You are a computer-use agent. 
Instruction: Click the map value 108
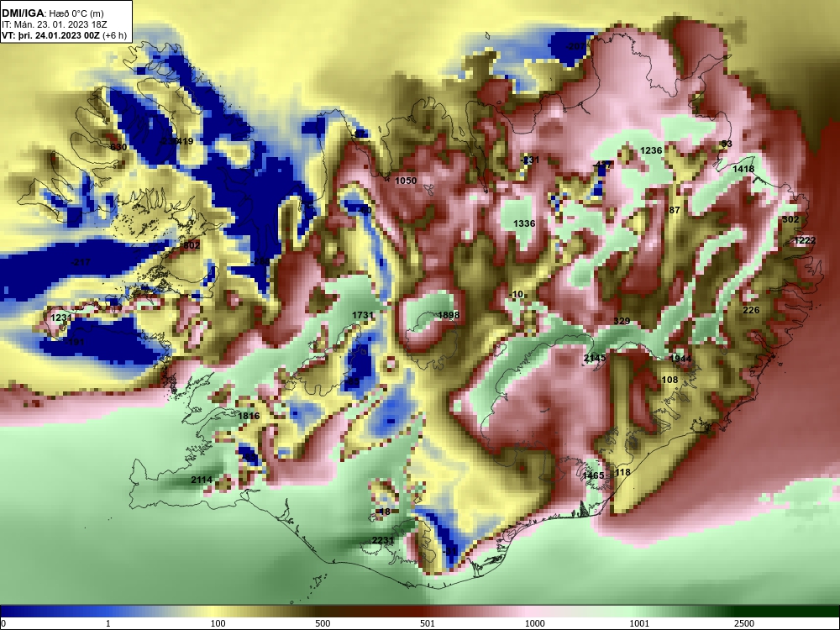(669, 380)
